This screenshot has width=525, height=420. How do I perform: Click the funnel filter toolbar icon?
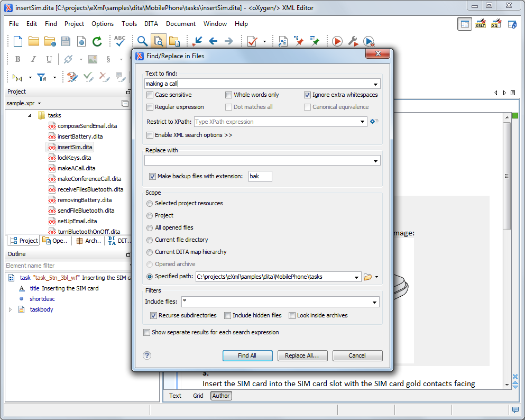pyautogui.click(x=42, y=77)
